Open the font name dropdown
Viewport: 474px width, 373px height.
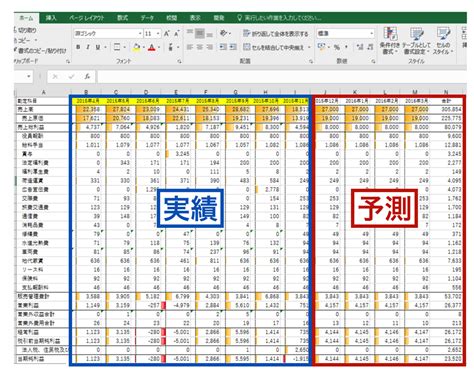tap(140, 33)
